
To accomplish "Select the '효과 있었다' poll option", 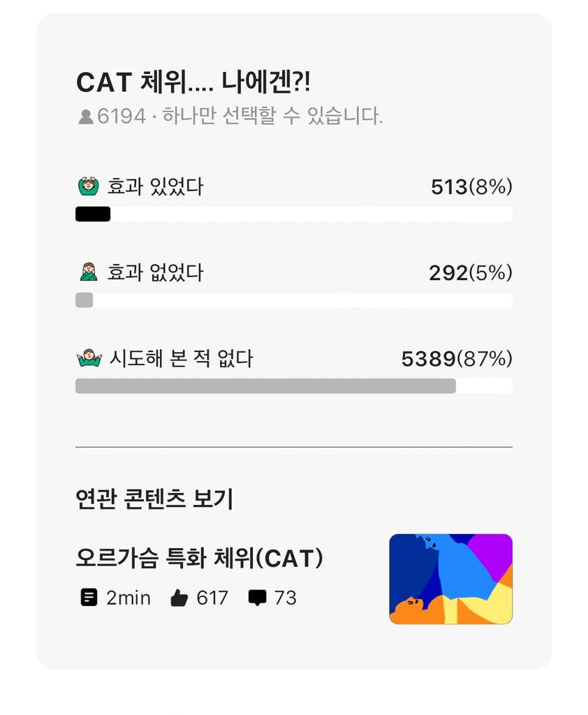I will 155,187.
